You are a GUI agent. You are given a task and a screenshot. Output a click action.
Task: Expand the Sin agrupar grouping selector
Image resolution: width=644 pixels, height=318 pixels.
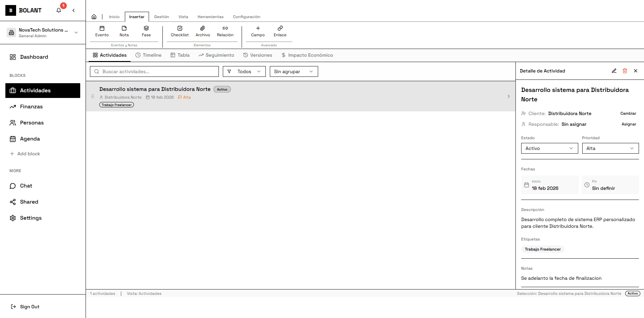click(x=293, y=71)
